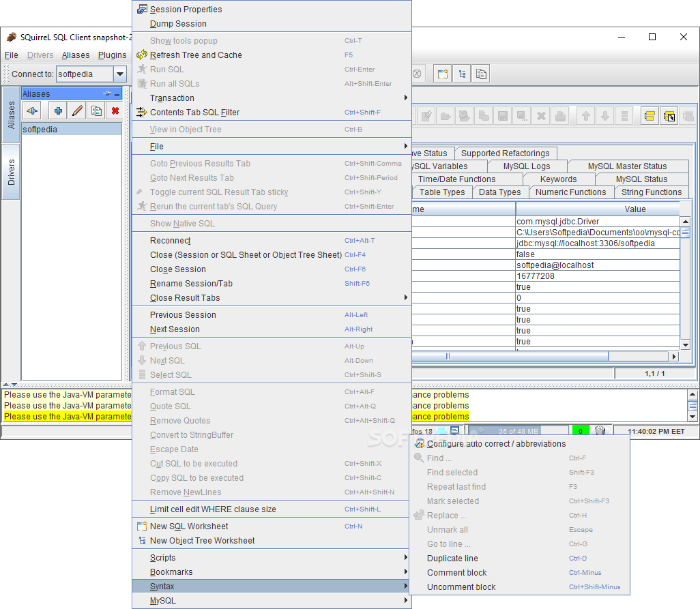Create a New Object Tree Worksheet
This screenshot has height=609, width=700.
[x=272, y=540]
